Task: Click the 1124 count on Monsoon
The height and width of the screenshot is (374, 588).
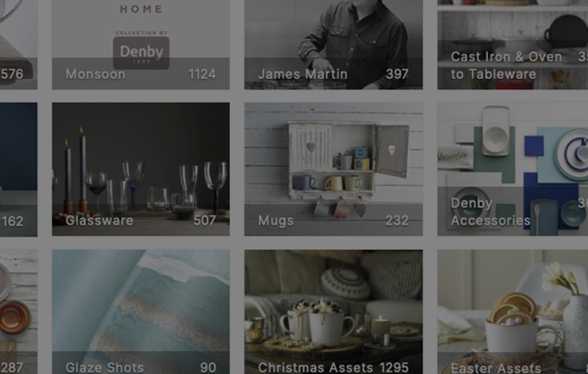Action: coord(202,74)
